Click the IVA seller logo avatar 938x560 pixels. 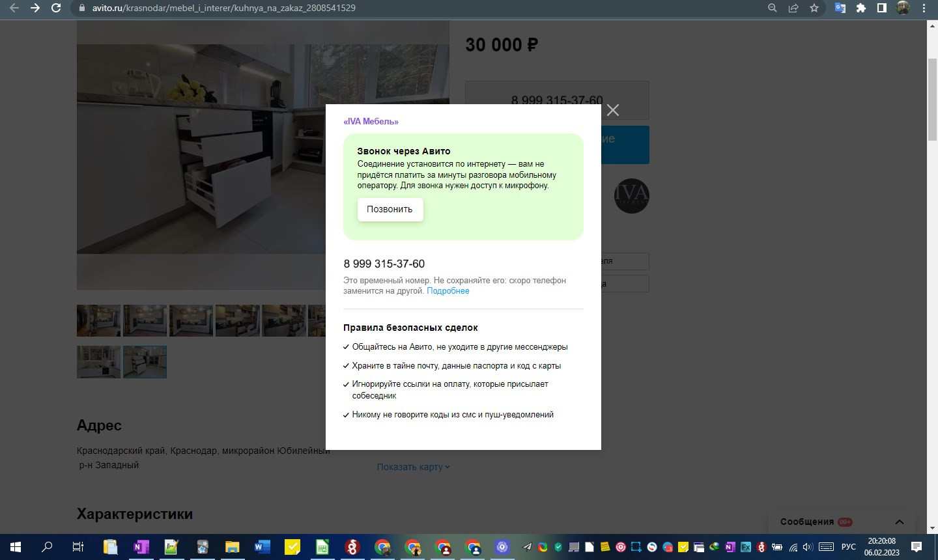pos(631,195)
